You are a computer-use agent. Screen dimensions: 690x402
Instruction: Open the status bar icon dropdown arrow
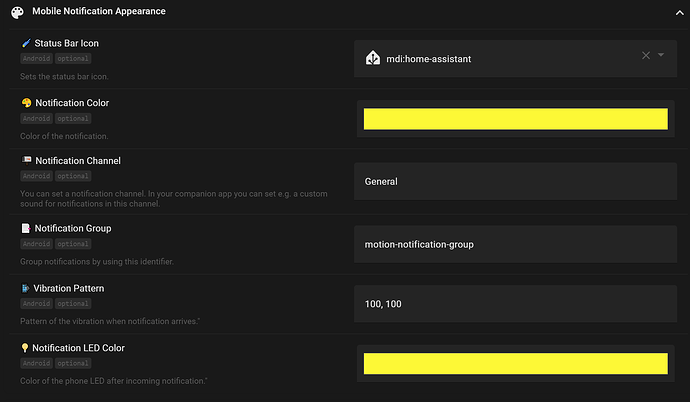661,56
